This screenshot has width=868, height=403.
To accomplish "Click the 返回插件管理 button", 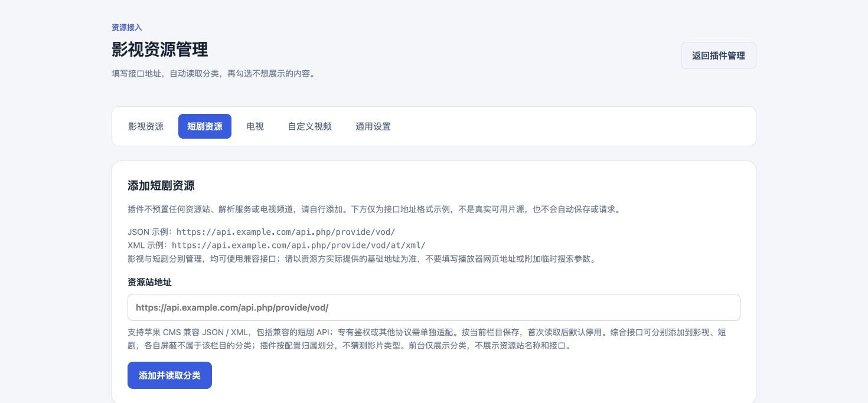I will pyautogui.click(x=718, y=55).
